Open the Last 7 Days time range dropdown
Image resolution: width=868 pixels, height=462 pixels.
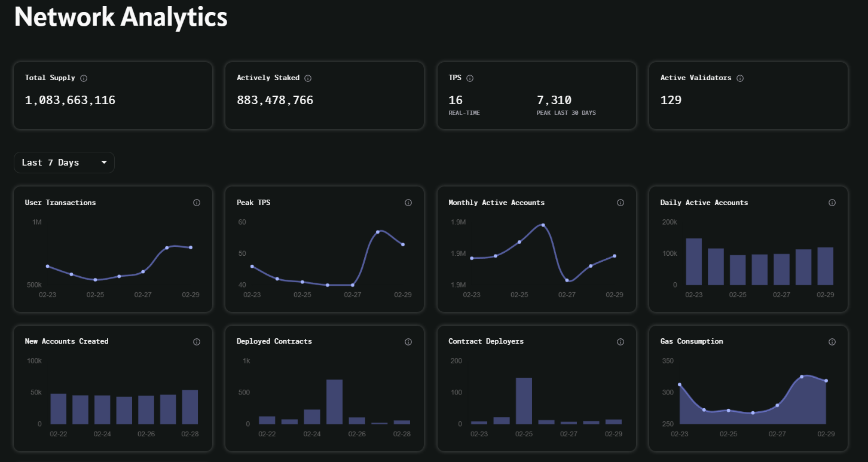tap(64, 163)
